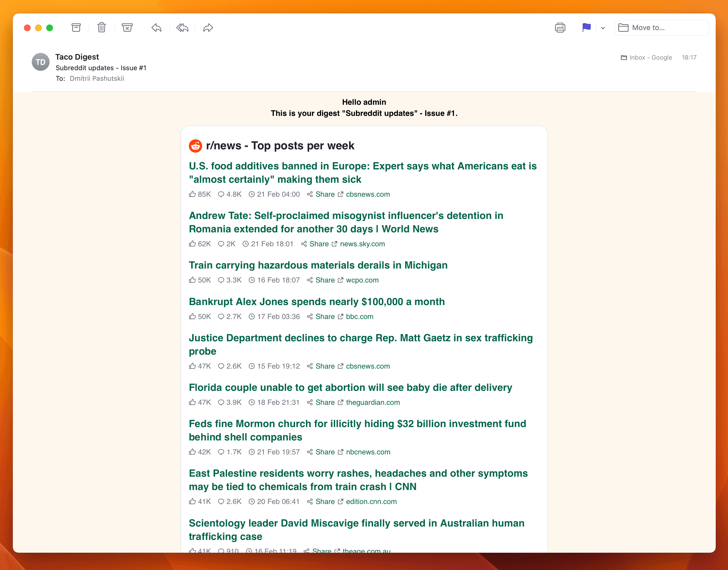Open Scientology leader David Miscavige headline

coord(357,530)
